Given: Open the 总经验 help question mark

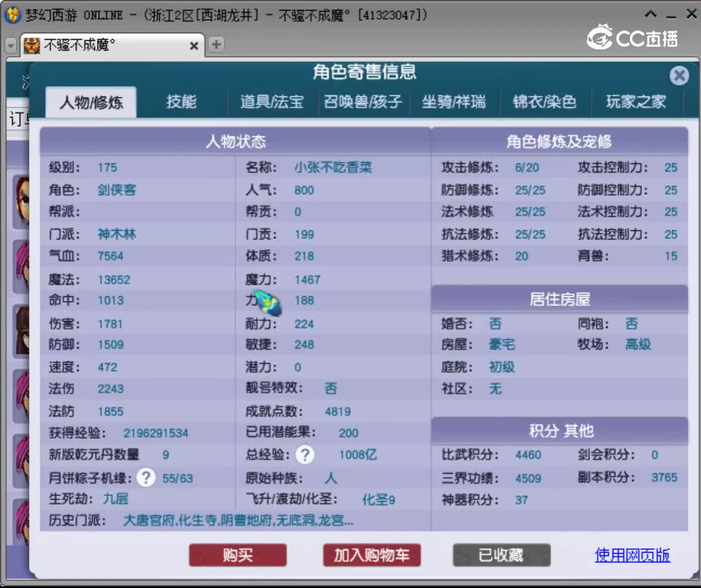Looking at the screenshot, I should pos(305,454).
